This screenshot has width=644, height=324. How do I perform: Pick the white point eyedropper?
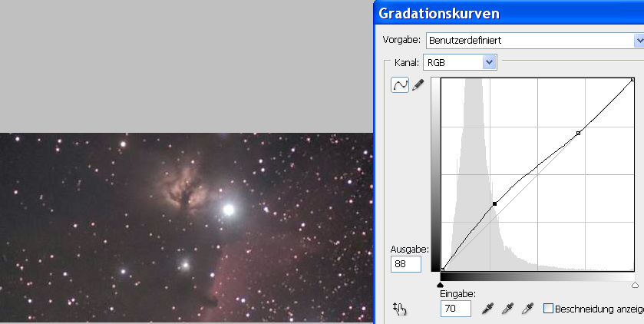527,309
